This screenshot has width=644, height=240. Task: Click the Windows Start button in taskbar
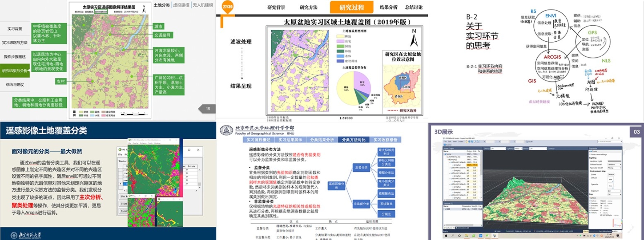click(446, 236)
